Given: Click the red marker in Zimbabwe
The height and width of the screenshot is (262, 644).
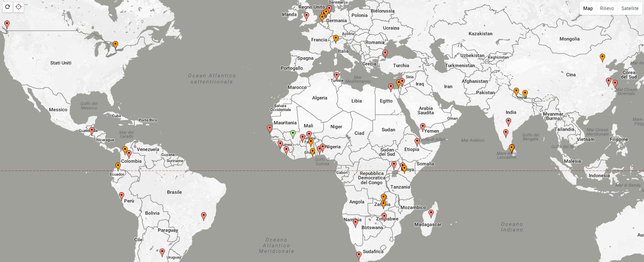Looking at the screenshot, I should 384,217.
